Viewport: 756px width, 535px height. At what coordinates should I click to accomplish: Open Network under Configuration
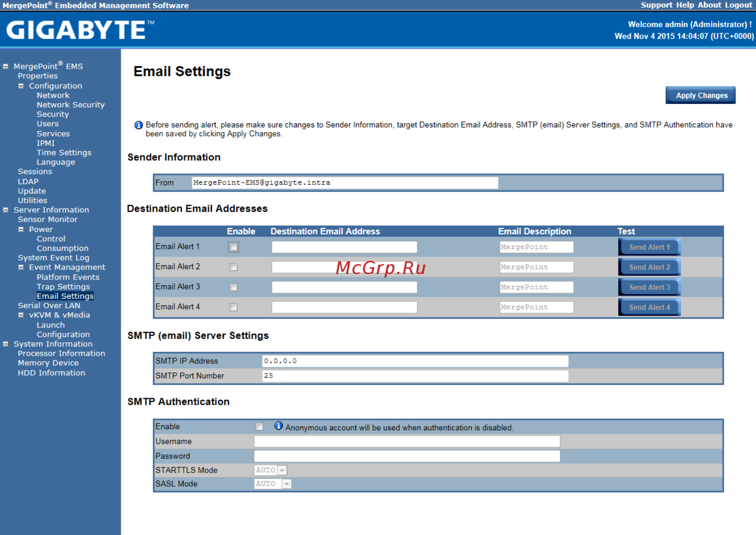53,96
